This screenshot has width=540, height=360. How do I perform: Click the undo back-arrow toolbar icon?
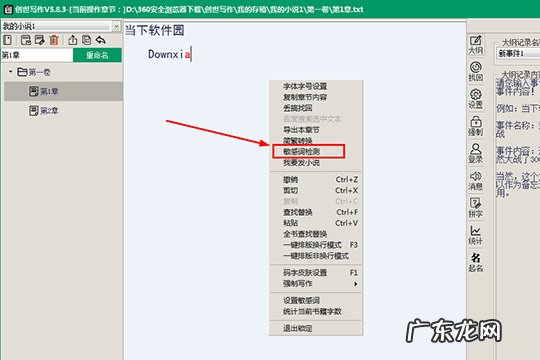tap(101, 40)
